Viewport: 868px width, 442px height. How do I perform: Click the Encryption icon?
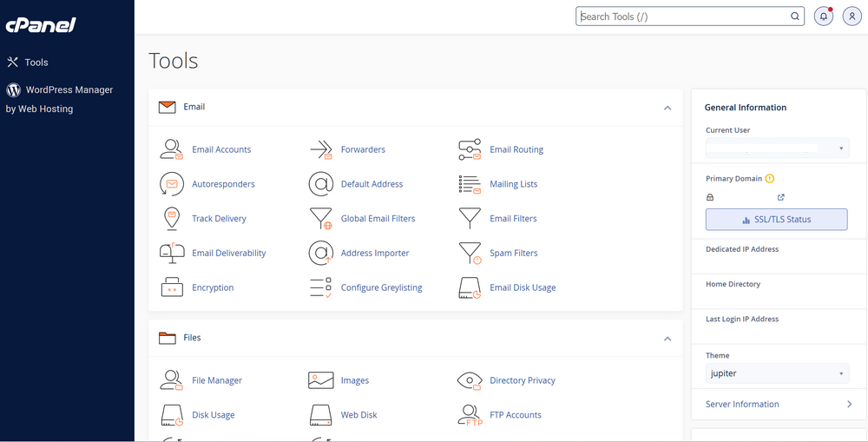pos(171,287)
